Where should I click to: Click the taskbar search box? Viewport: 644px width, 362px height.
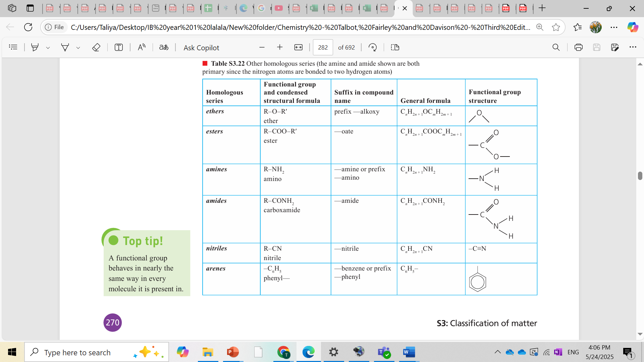(x=97, y=352)
